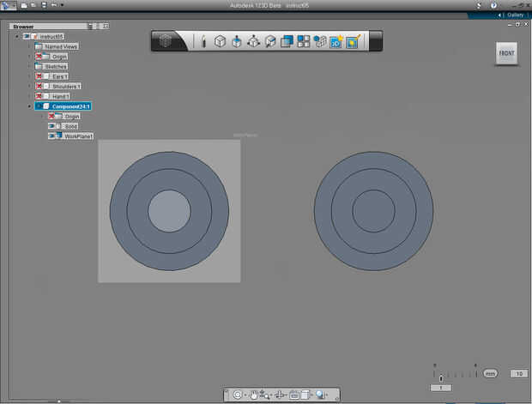Select the Primitives box tool

[220, 41]
